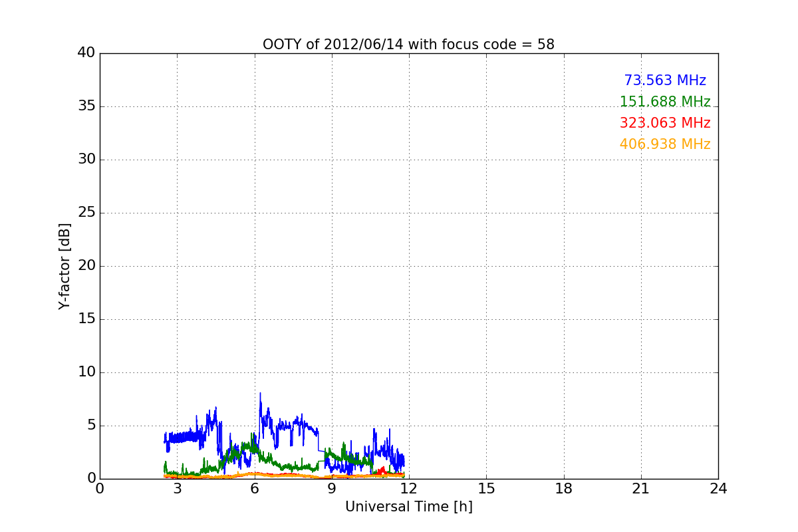The width and height of the screenshot is (798, 532).
Task: Click the plot title "OOTY of 2012/06/14 with focus code = 58"
Action: pos(408,45)
